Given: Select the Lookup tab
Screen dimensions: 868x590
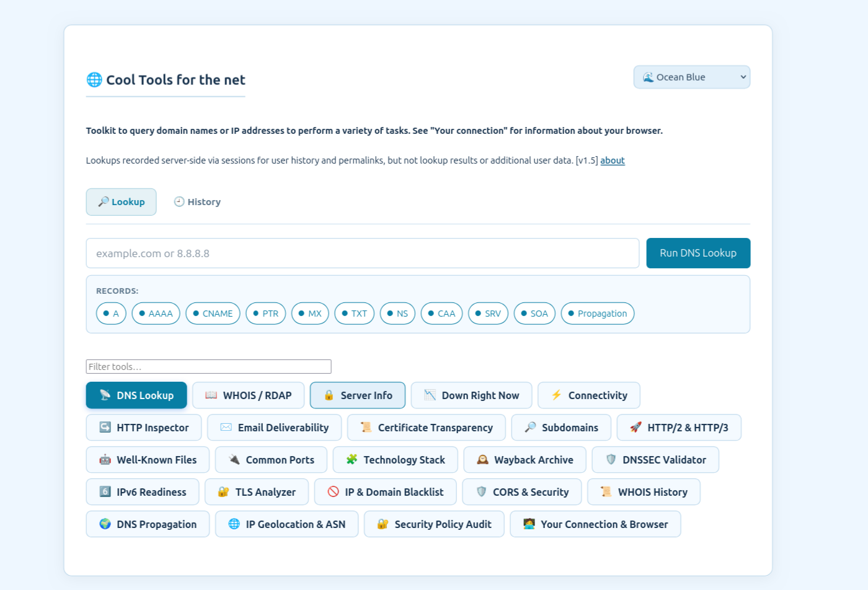Looking at the screenshot, I should (x=122, y=202).
